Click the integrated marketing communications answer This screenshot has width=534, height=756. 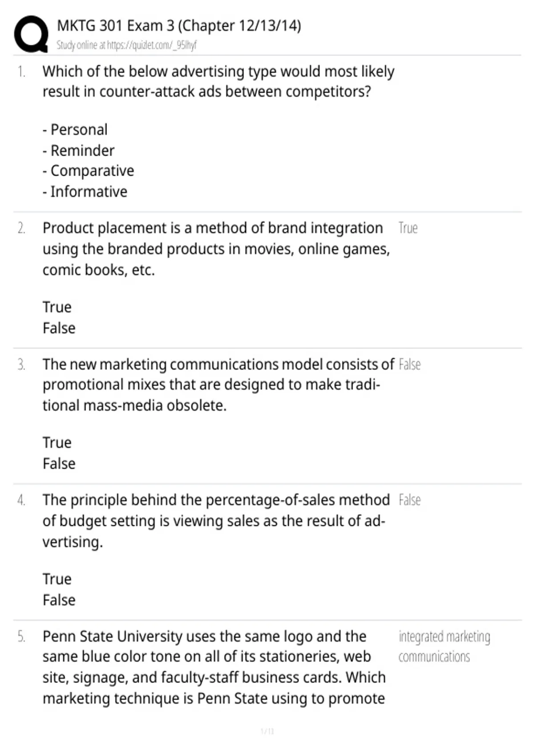click(x=444, y=647)
